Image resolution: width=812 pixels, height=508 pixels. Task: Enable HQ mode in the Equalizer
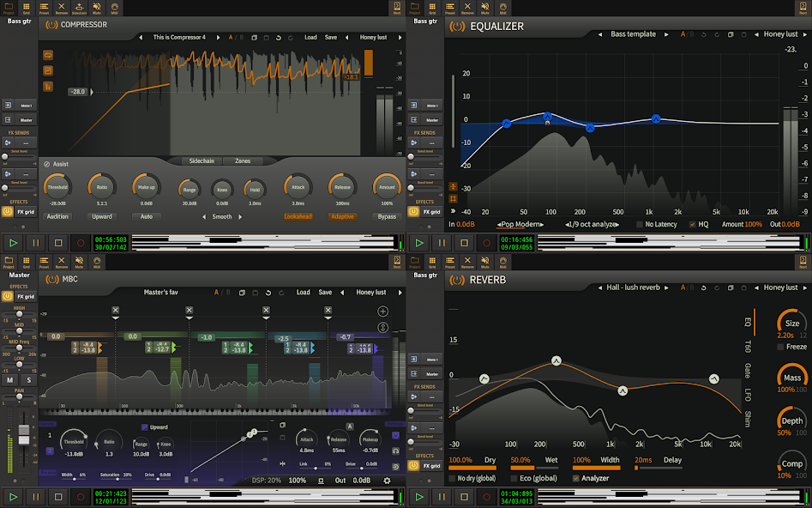point(692,224)
